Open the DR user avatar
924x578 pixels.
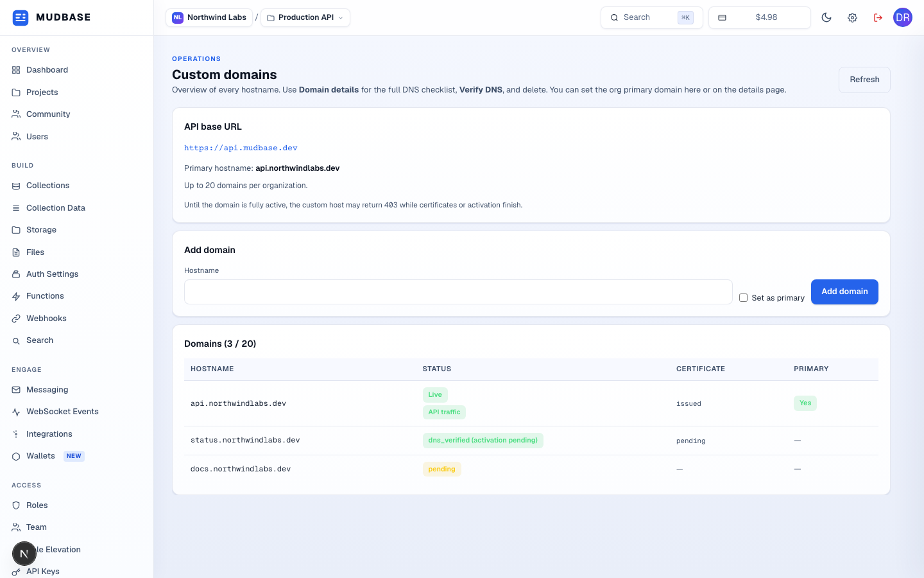pos(903,17)
